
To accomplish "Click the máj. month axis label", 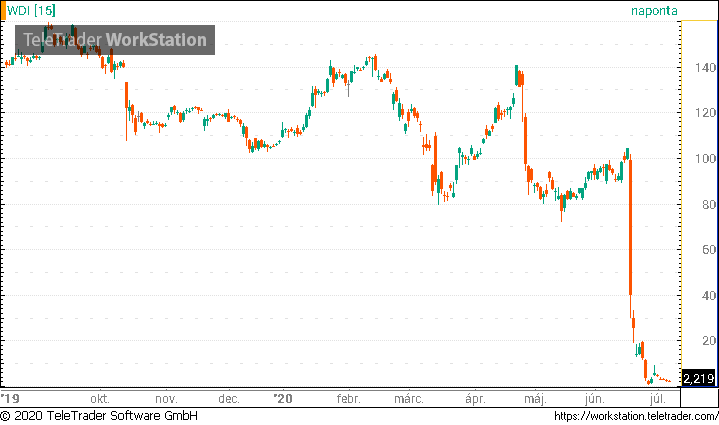I will click(535, 399).
